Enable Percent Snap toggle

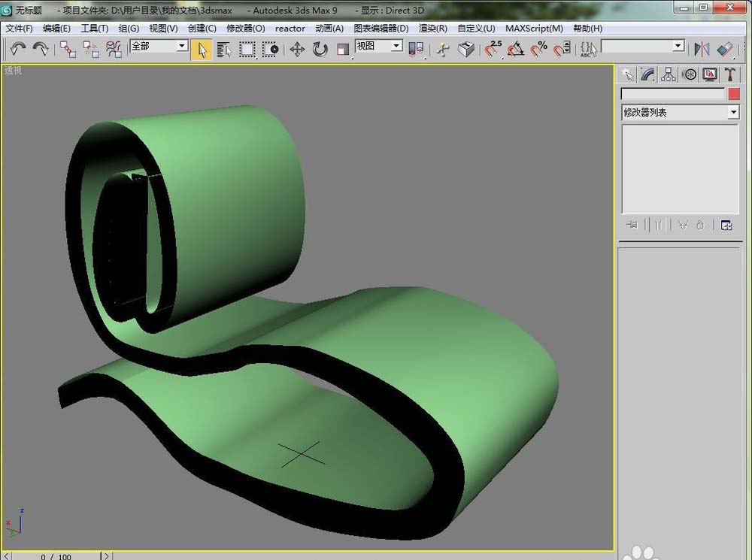pyautogui.click(x=539, y=49)
